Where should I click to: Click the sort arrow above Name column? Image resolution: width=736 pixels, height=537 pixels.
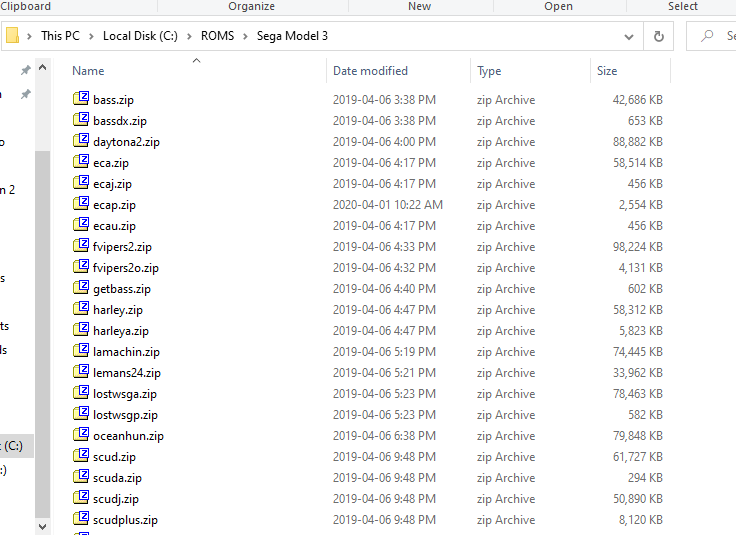pos(197,61)
